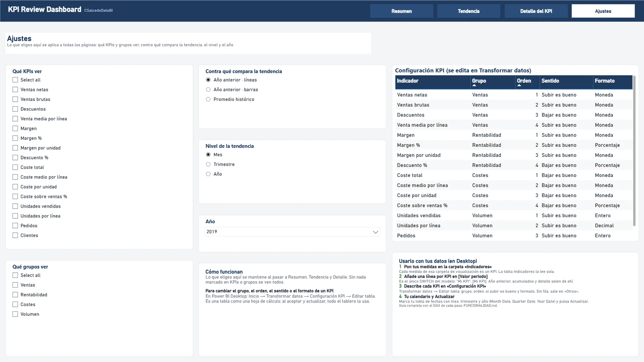644x362 pixels.
Task: Check the Coste total KPI
Action: pos(15,167)
